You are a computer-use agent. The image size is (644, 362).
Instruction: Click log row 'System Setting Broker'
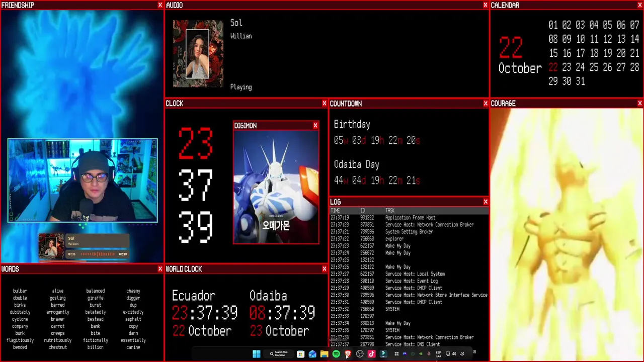[x=409, y=232]
